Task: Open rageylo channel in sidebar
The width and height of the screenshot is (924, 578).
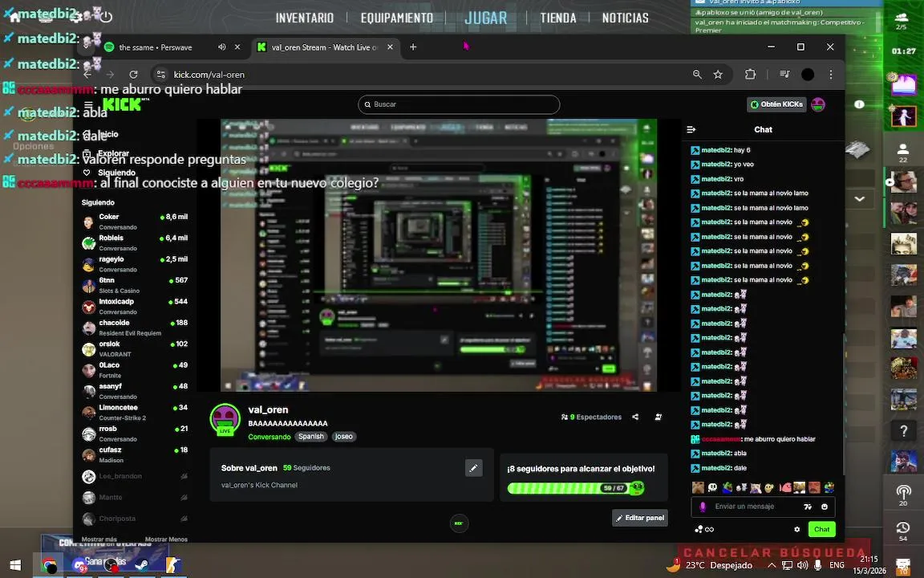Action: click(135, 263)
